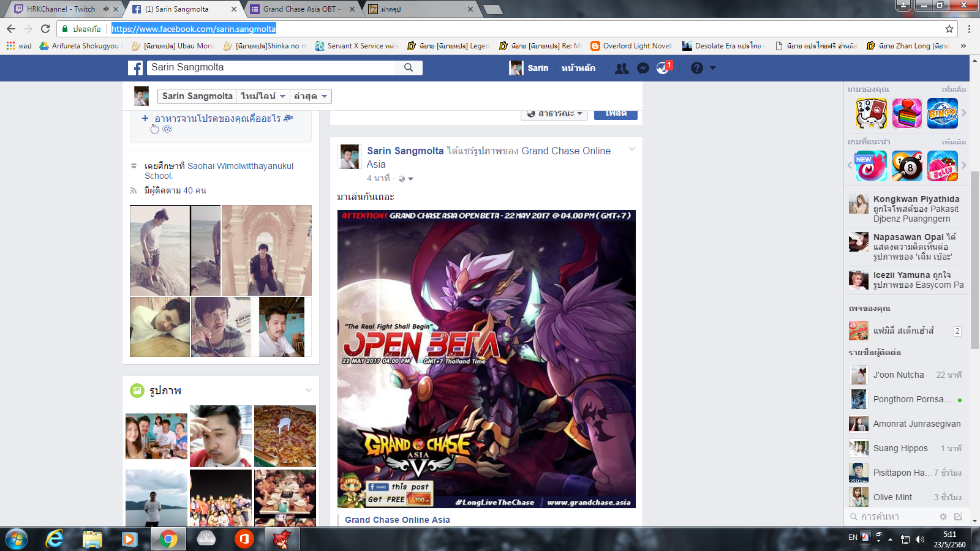Image resolution: width=980 pixels, height=551 pixels.
Task: Open the NEW pink bubble game icon
Action: (x=872, y=166)
